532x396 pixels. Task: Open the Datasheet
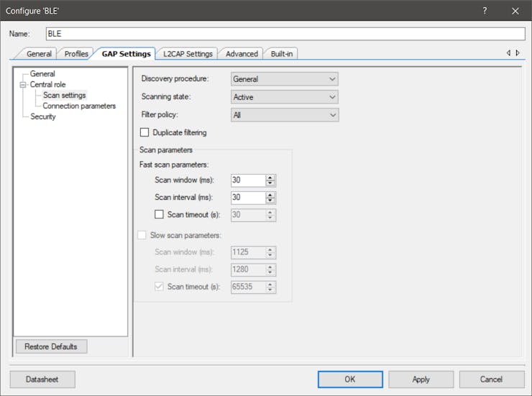click(x=42, y=379)
